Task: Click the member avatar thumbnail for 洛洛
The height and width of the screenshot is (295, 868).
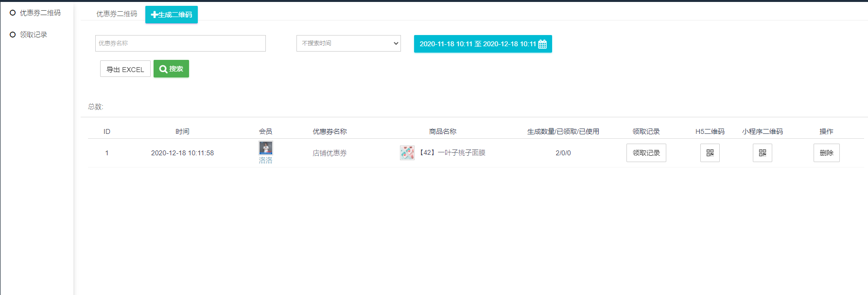Action: pos(265,148)
